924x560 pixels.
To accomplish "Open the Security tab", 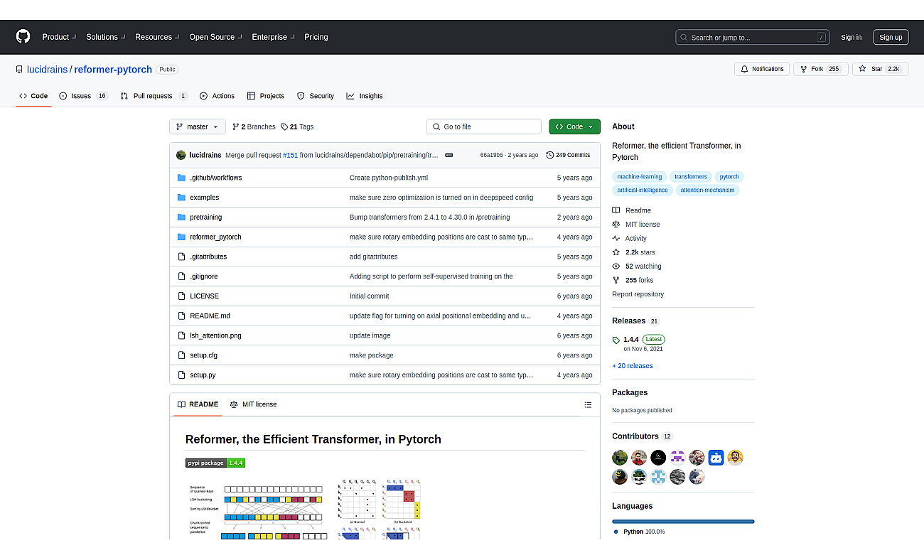I will [315, 96].
